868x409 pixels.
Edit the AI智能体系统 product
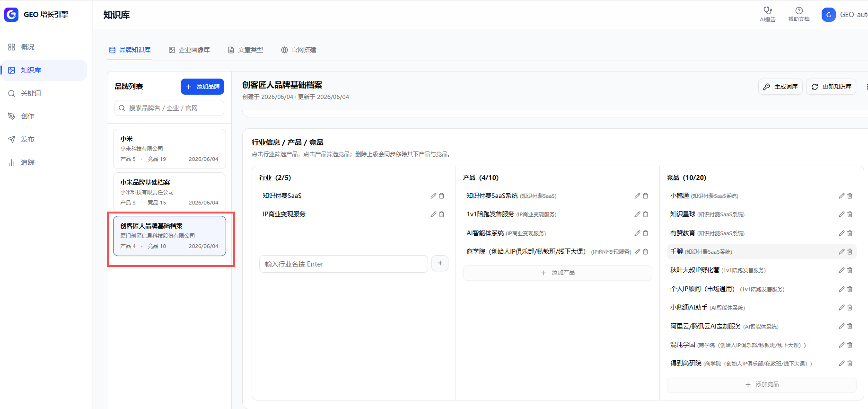(x=637, y=233)
